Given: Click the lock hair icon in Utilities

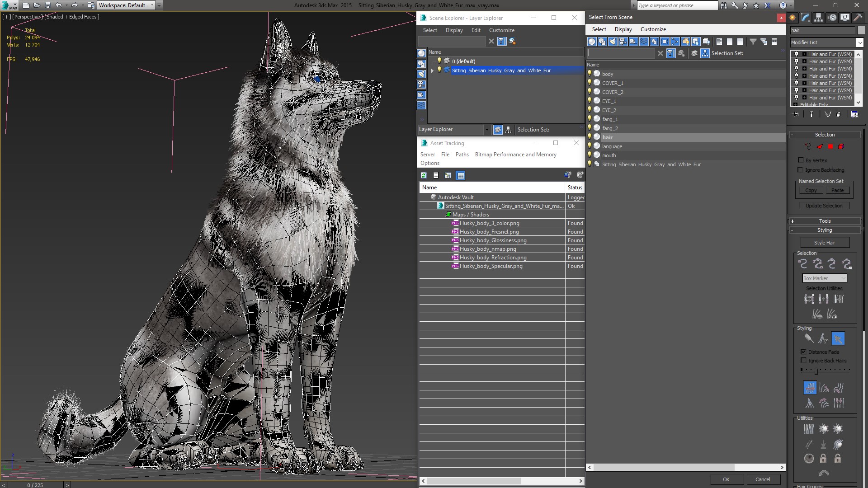Looking at the screenshot, I should [x=823, y=459].
